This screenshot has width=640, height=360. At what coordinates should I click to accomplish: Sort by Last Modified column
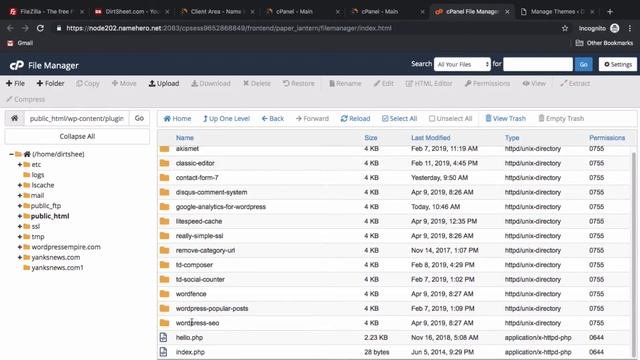(x=431, y=138)
